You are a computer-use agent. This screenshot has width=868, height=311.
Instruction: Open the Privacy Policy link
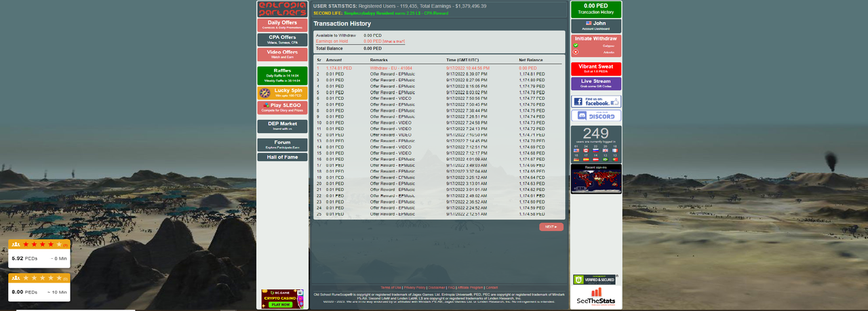(x=415, y=288)
